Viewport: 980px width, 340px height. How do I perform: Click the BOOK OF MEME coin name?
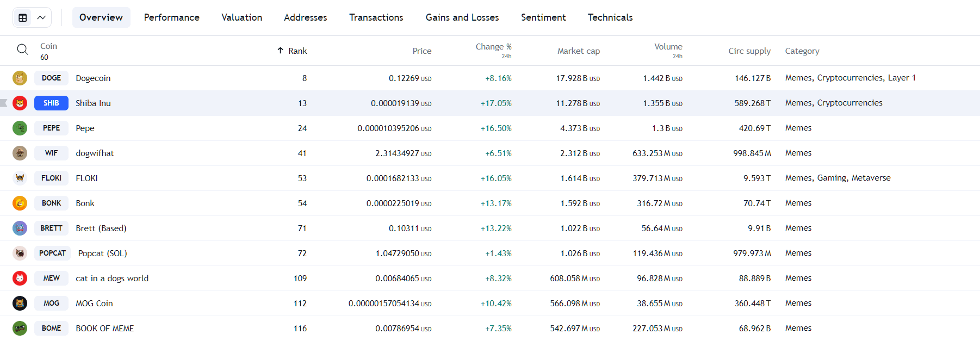(105, 329)
